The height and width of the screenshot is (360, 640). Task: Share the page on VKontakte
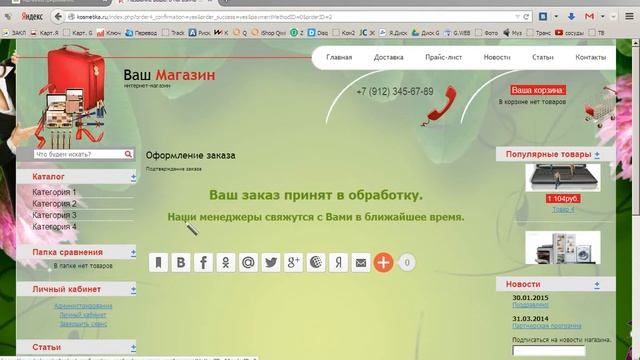181,262
